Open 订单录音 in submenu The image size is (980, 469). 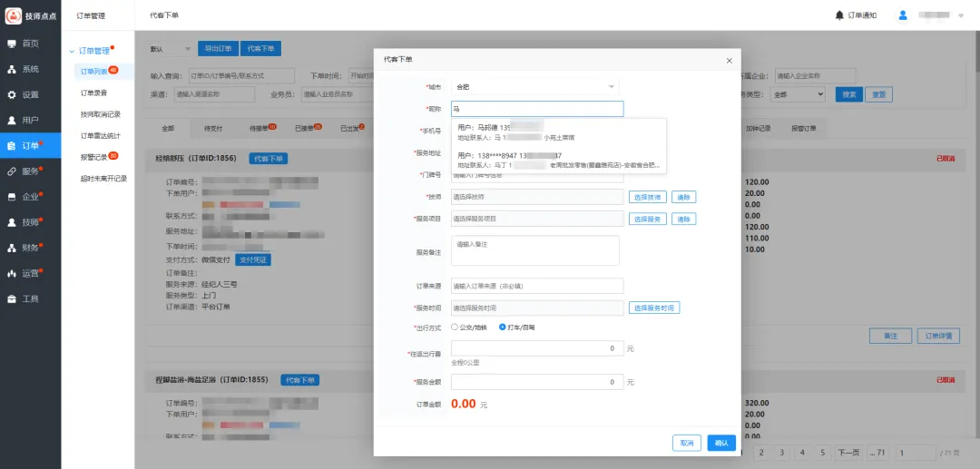coord(93,93)
